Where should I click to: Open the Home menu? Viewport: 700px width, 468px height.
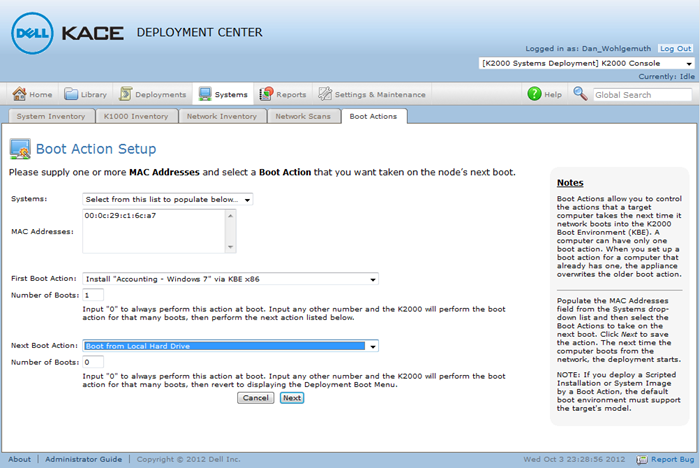[x=33, y=94]
